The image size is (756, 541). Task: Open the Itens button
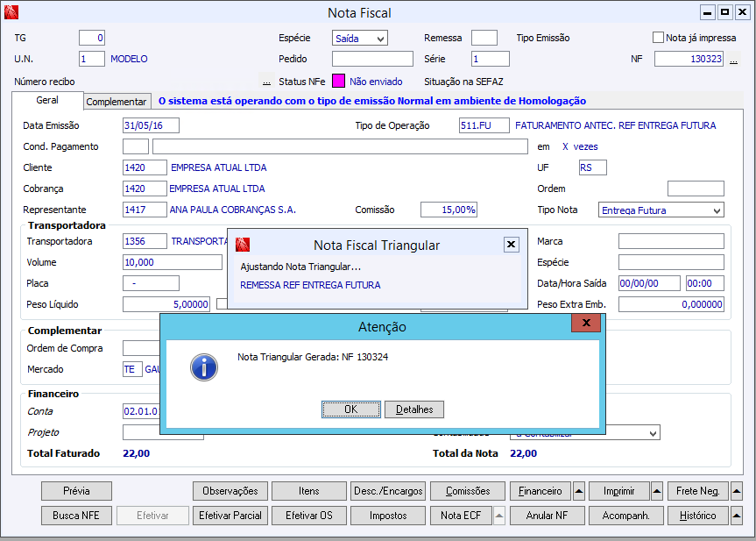point(308,491)
